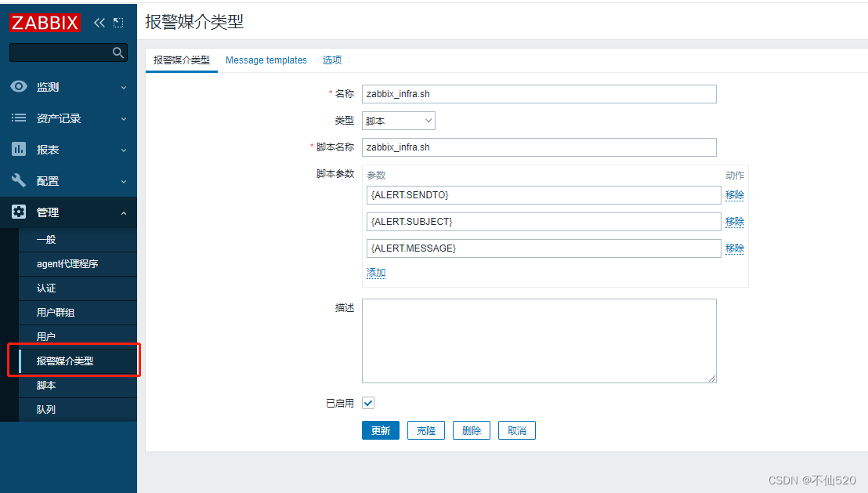Image resolution: width=868 pixels, height=493 pixels.
Task: Collapse the 管理 menu chevron
Action: click(x=124, y=213)
